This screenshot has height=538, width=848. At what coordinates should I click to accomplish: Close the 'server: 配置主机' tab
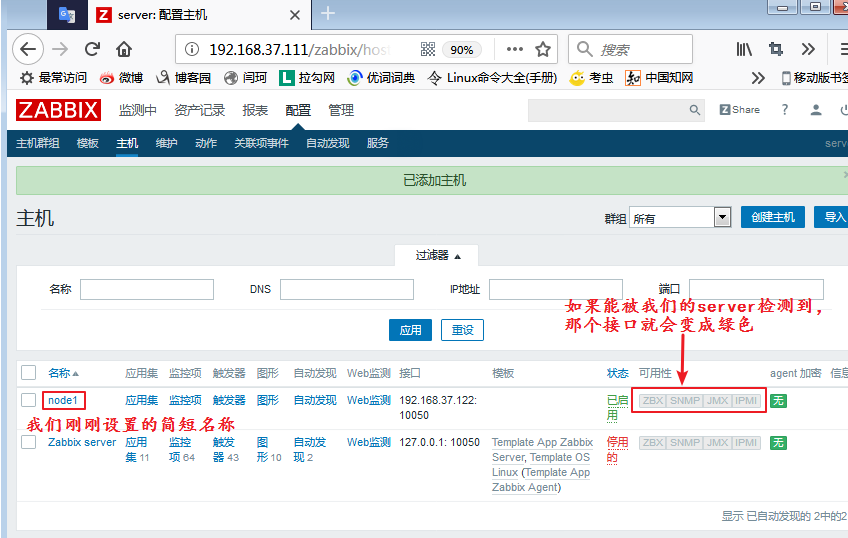pyautogui.click(x=295, y=15)
